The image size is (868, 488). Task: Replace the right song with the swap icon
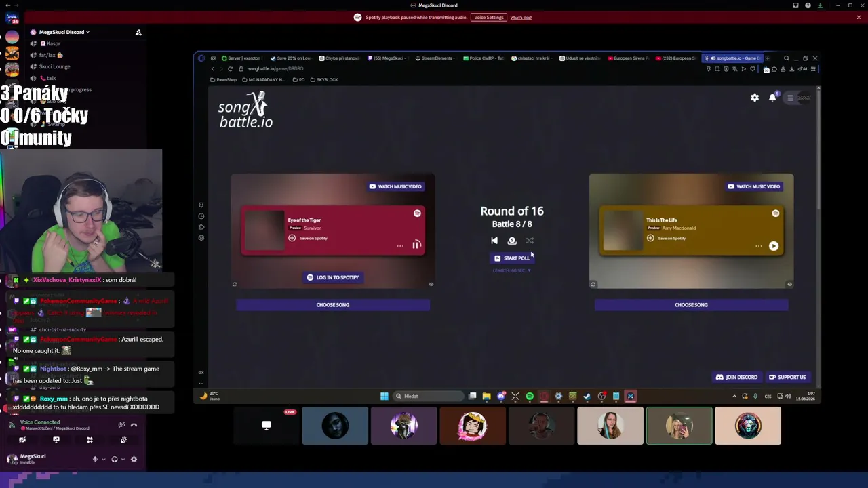[x=593, y=285]
